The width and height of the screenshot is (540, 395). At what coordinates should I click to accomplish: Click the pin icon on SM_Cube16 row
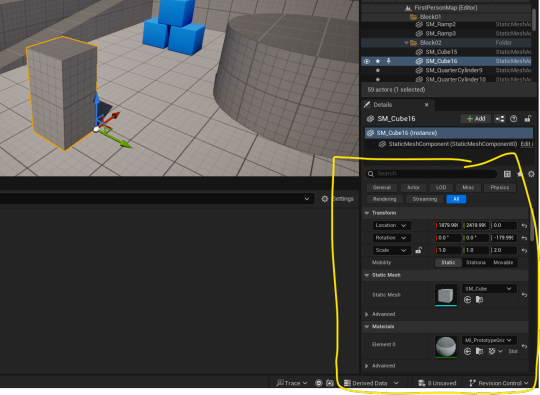(x=388, y=61)
